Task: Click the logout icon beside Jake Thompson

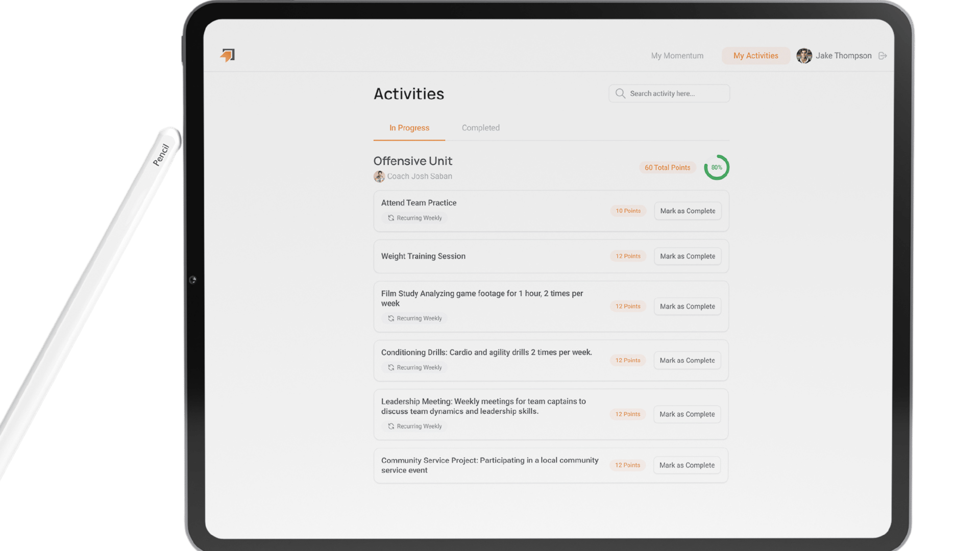Action: pos(883,56)
